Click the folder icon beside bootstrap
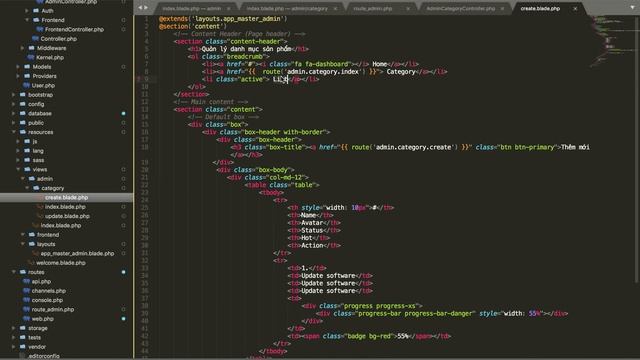Screen dimensions: 640x360 pos(23,95)
